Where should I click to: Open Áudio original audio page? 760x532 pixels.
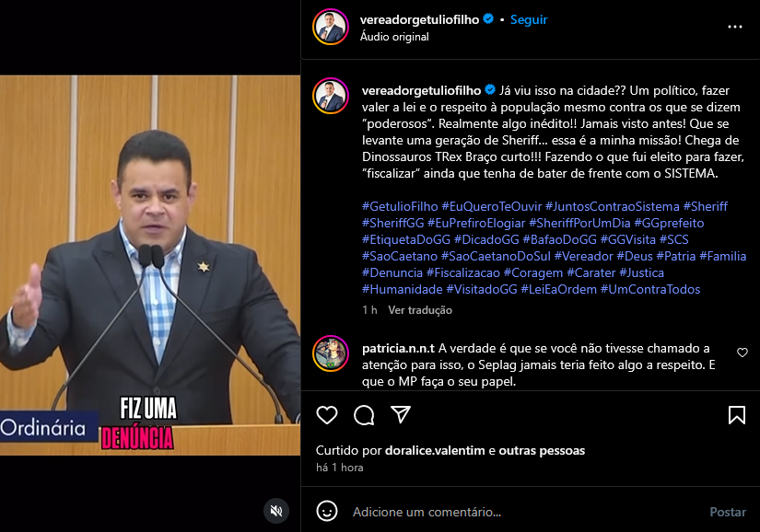point(394,37)
